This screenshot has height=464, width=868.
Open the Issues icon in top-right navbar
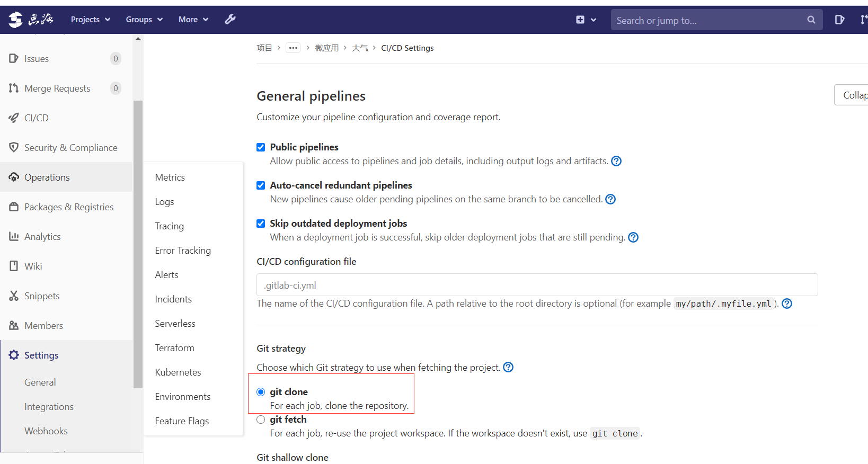pyautogui.click(x=839, y=20)
